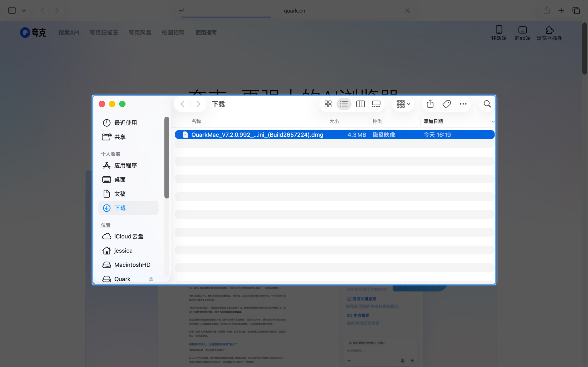Sort by 名称 column header
The image size is (588, 367).
pos(196,121)
